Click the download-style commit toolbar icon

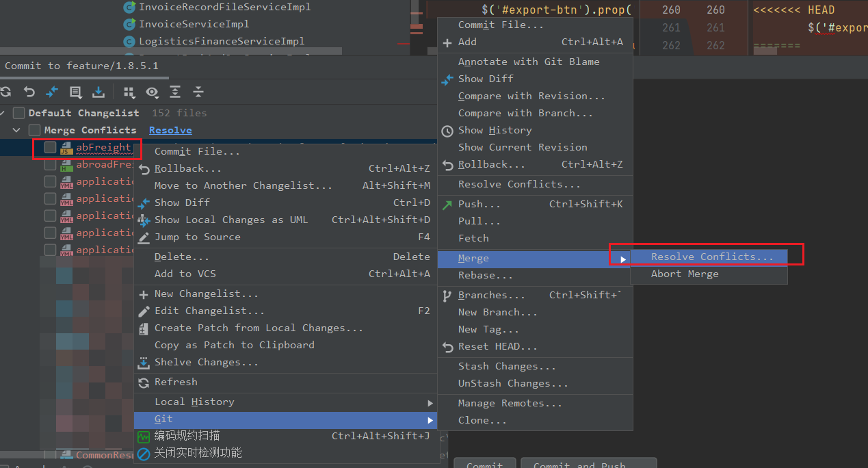(98, 92)
